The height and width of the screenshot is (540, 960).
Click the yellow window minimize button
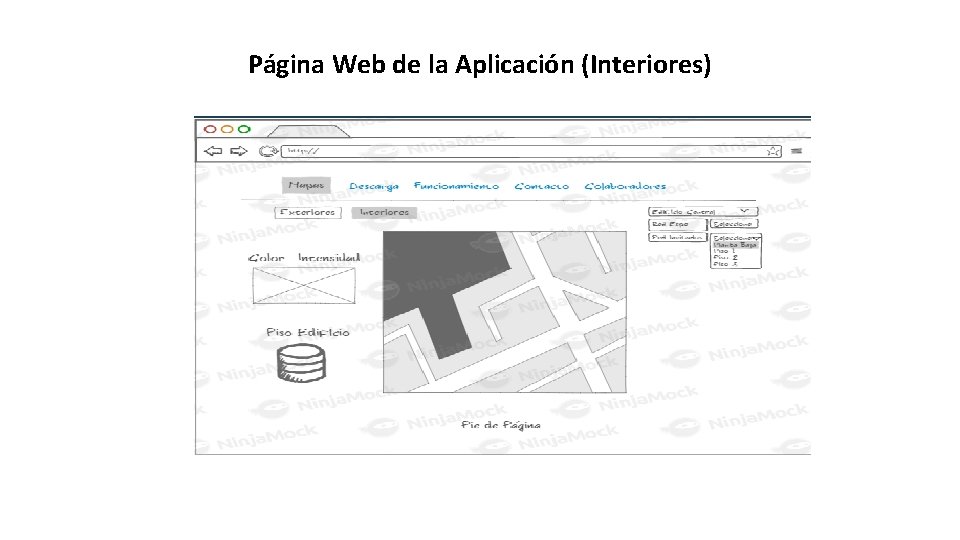(227, 129)
